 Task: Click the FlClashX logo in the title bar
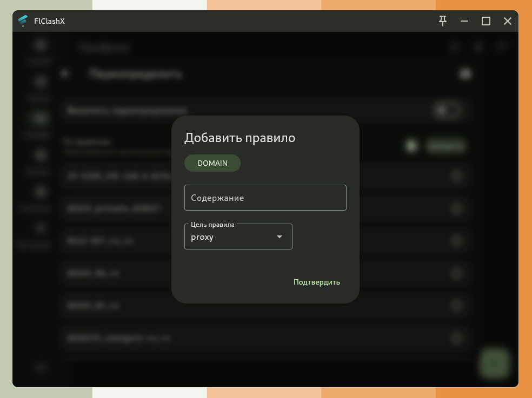(23, 21)
